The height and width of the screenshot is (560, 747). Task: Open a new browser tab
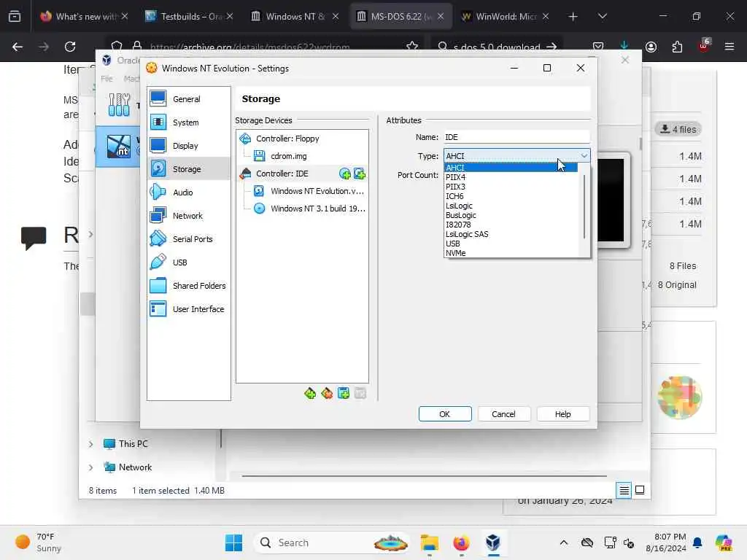(x=573, y=17)
